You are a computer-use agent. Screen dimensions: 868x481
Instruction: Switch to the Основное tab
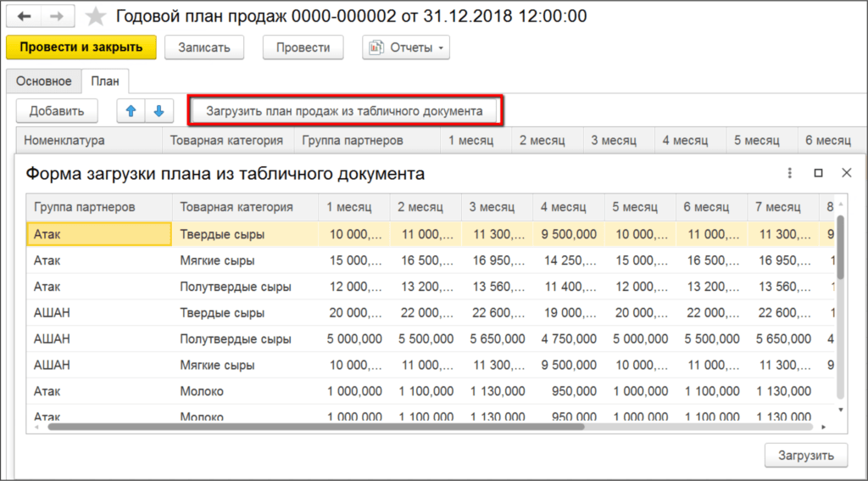click(x=44, y=81)
